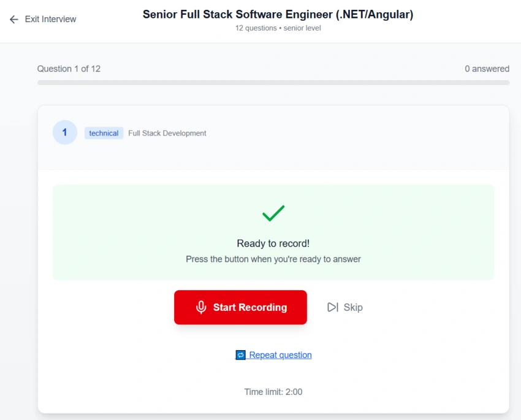The height and width of the screenshot is (420, 521).
Task: Click the Start Recording button
Action: (240, 307)
